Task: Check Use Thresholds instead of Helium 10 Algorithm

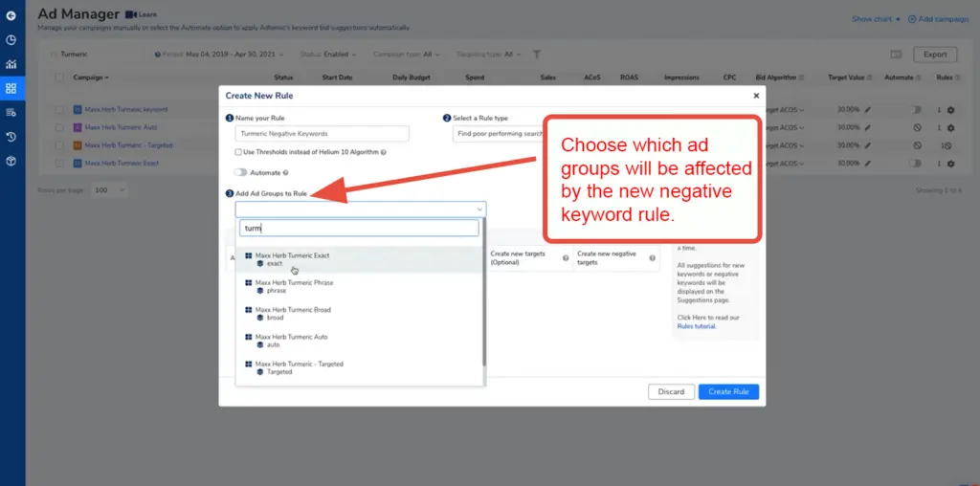Action: pos(238,152)
